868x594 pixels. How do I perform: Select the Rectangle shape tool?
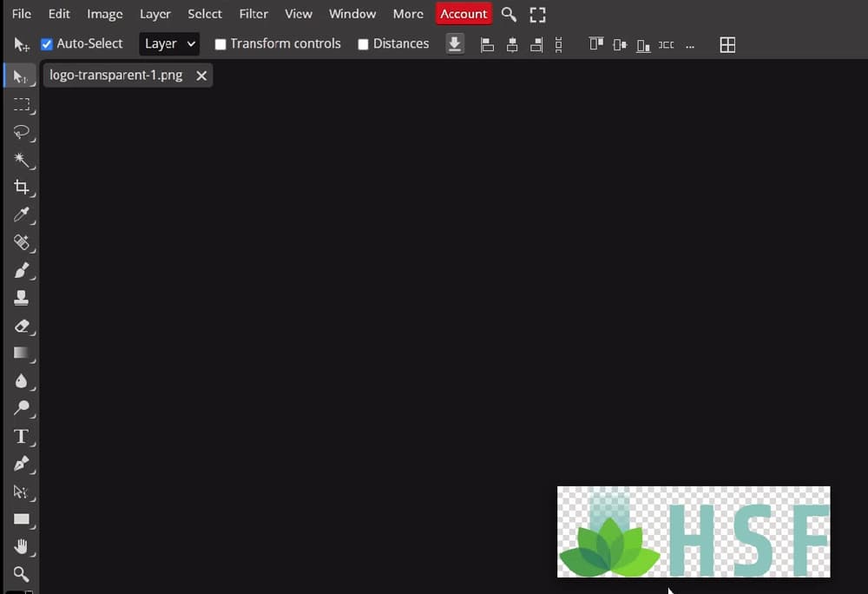pyautogui.click(x=21, y=519)
